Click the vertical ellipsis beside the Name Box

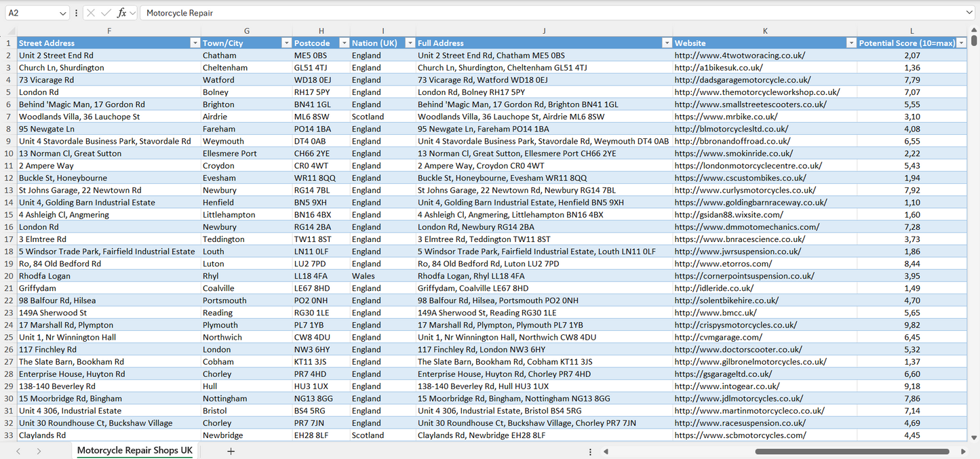pyautogui.click(x=76, y=12)
